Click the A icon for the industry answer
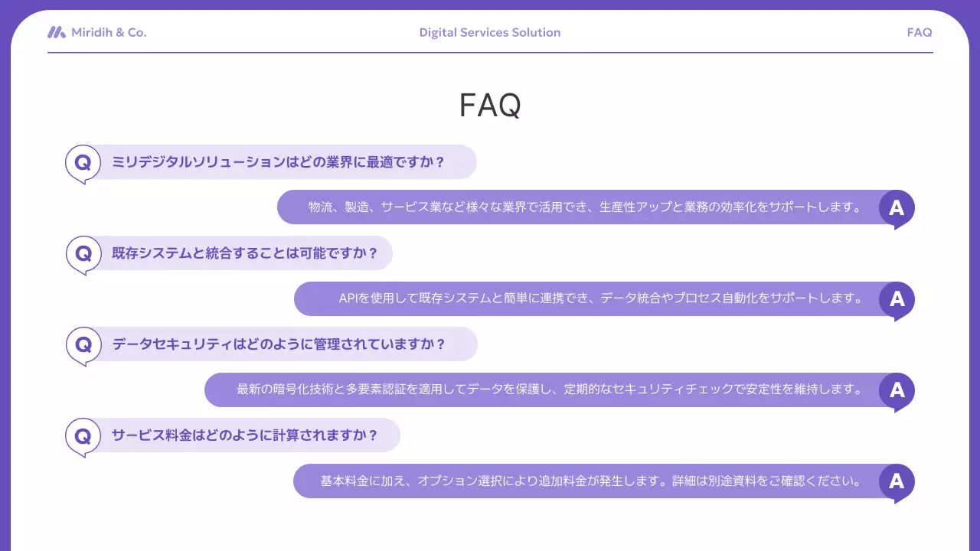Viewport: 980px width, 551px height. 897,207
